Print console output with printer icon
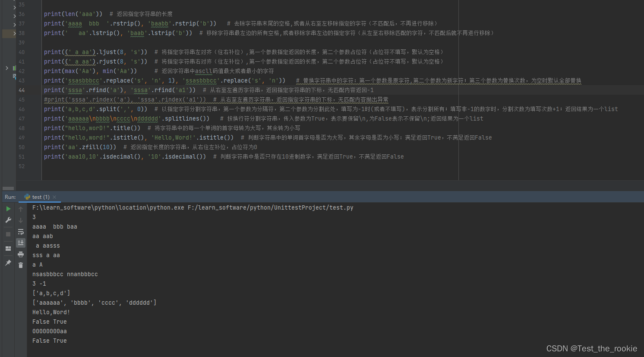 [21, 254]
